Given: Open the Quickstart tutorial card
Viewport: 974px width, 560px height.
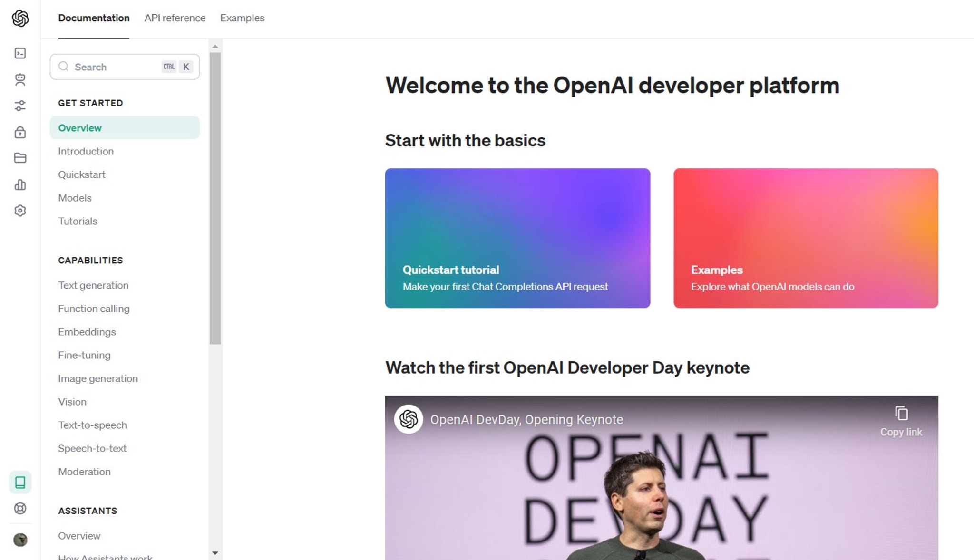Looking at the screenshot, I should [x=517, y=238].
